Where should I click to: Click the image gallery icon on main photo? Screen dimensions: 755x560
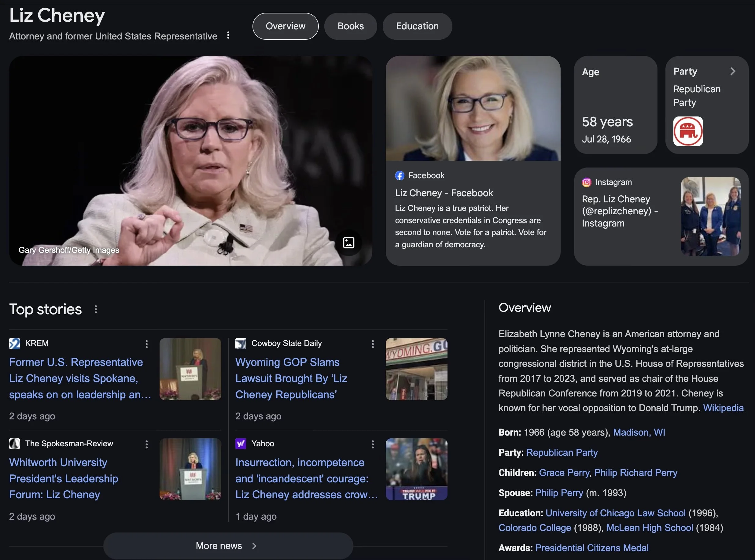tap(348, 243)
